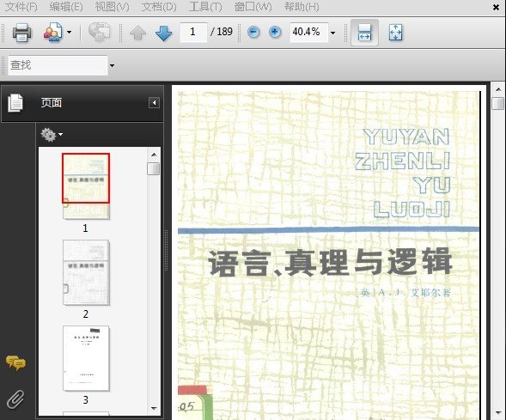Click the document scrollbar handle
This screenshot has height=420, width=506.
click(x=498, y=104)
